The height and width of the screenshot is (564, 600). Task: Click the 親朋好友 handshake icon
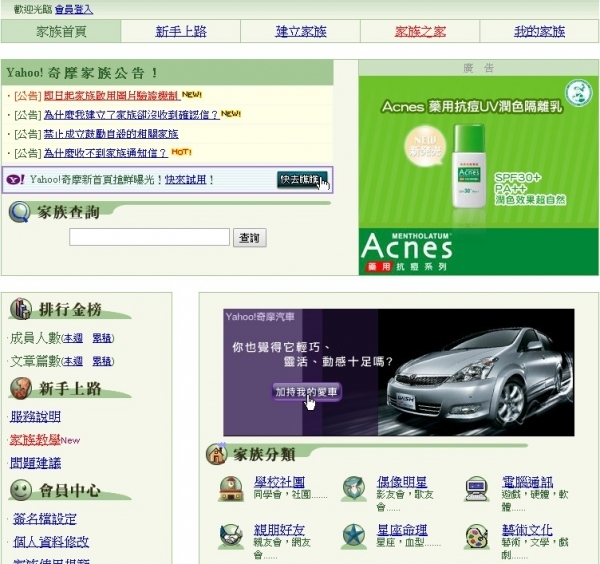pyautogui.click(x=231, y=536)
